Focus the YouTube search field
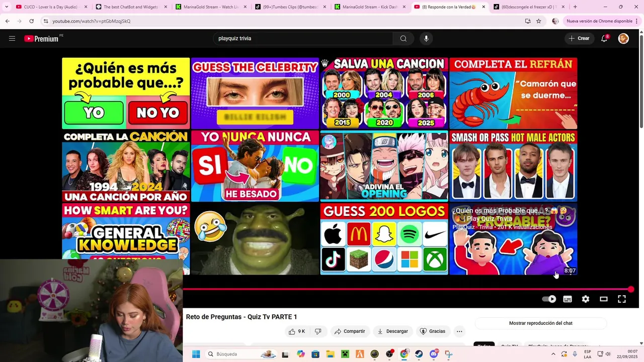Viewport: 644px width, 362px height. click(303, 38)
